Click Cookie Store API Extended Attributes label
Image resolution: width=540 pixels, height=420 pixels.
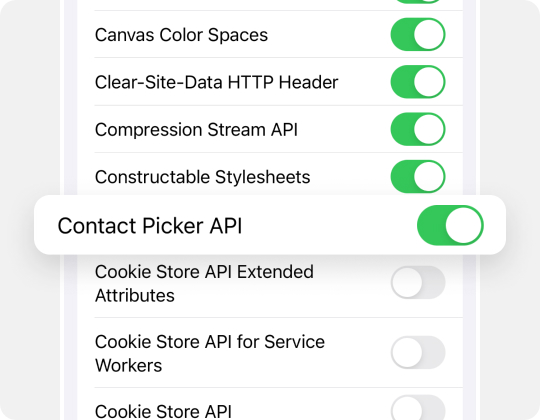click(x=204, y=283)
